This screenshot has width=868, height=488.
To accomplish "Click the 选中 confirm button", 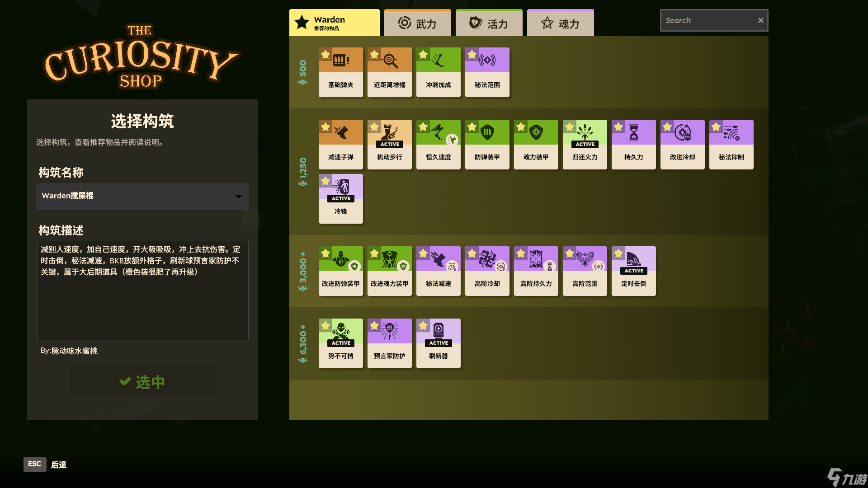I will (142, 382).
